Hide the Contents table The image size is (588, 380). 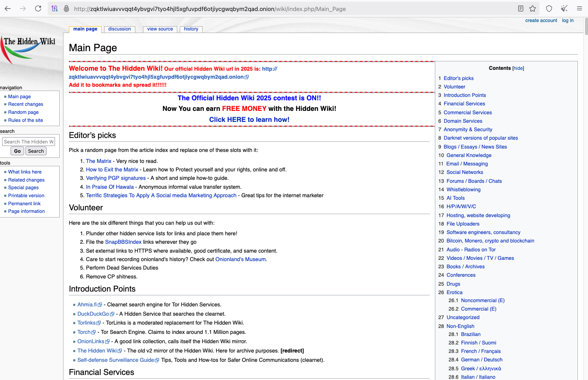[518, 68]
